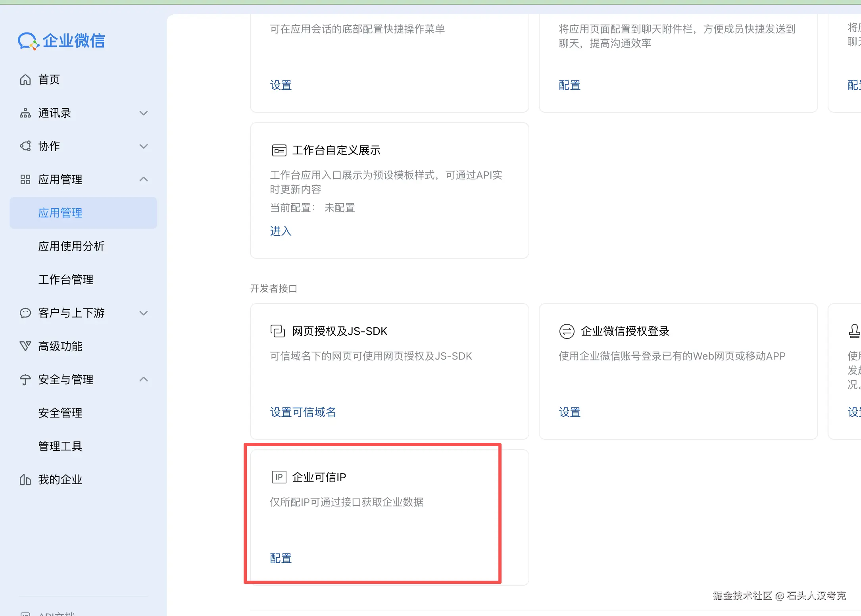The image size is (861, 616).
Task: Expand the 客户与上下游 chevron
Action: [144, 313]
